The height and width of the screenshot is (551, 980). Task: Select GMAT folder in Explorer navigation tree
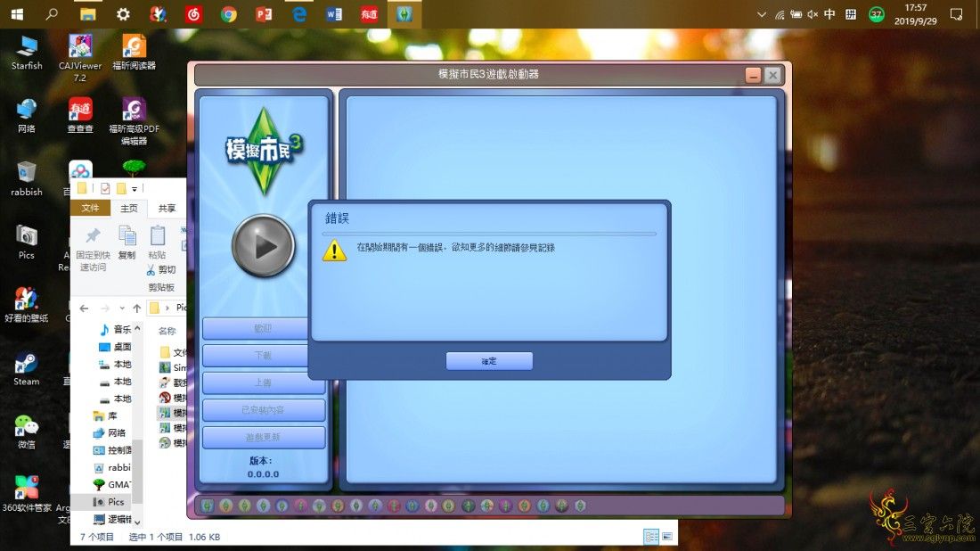(x=110, y=484)
